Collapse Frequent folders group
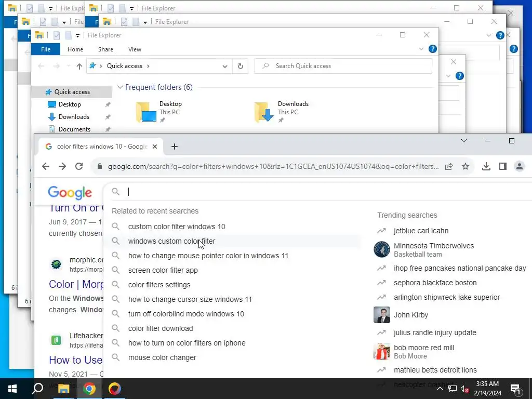The height and width of the screenshot is (399, 532). pyautogui.click(x=120, y=87)
